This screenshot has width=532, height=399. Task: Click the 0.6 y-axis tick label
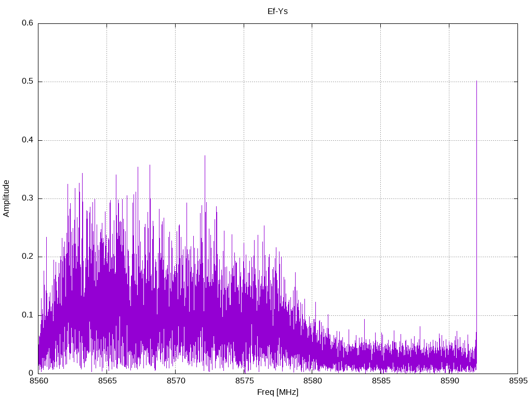(28, 23)
